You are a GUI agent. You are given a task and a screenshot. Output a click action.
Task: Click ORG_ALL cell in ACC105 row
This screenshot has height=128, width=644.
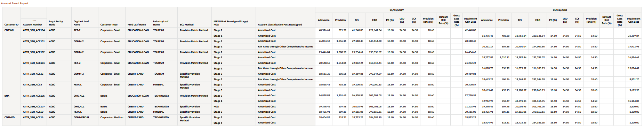click(79, 96)
